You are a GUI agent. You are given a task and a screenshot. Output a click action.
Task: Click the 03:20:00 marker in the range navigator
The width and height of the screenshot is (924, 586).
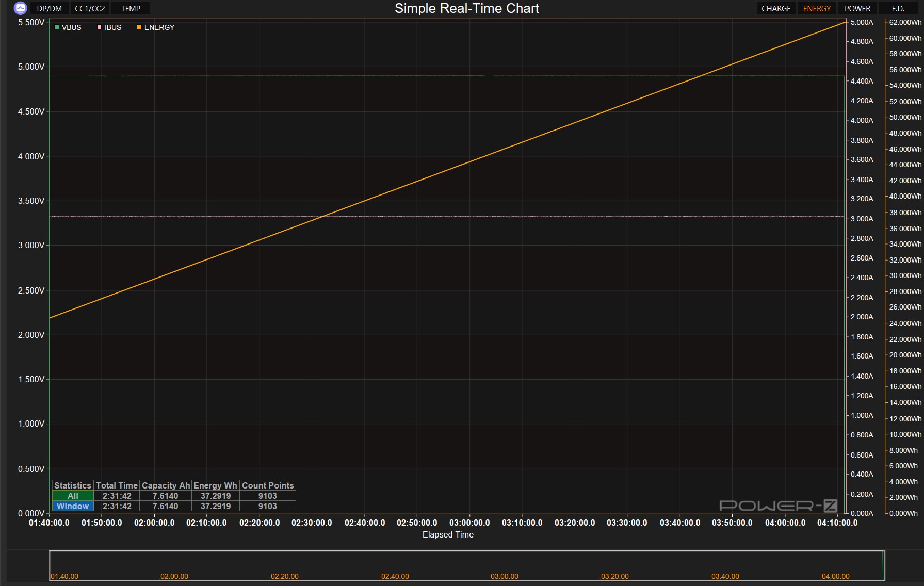[x=615, y=576]
